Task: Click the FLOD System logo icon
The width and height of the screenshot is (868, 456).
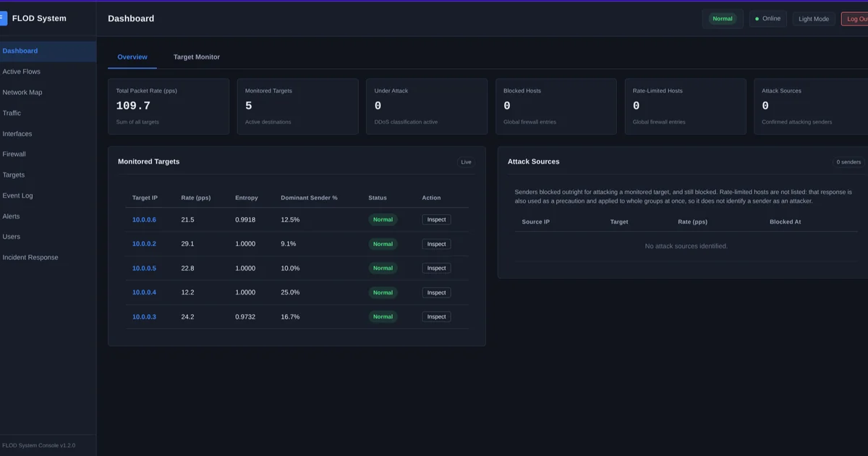Action: pos(2,18)
